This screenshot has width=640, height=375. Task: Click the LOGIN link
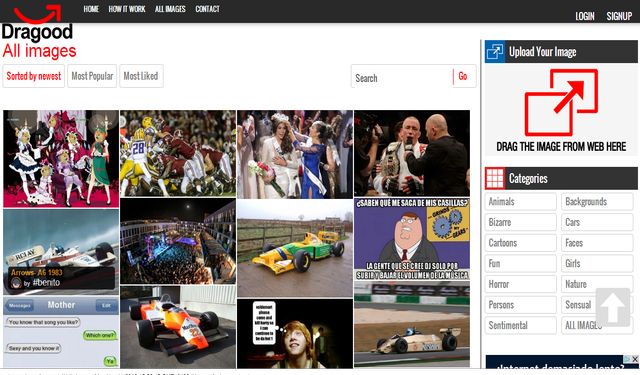585,16
